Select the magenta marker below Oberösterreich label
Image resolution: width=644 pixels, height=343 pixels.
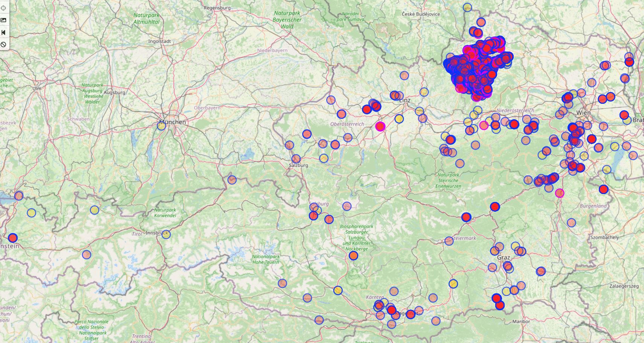click(380, 126)
